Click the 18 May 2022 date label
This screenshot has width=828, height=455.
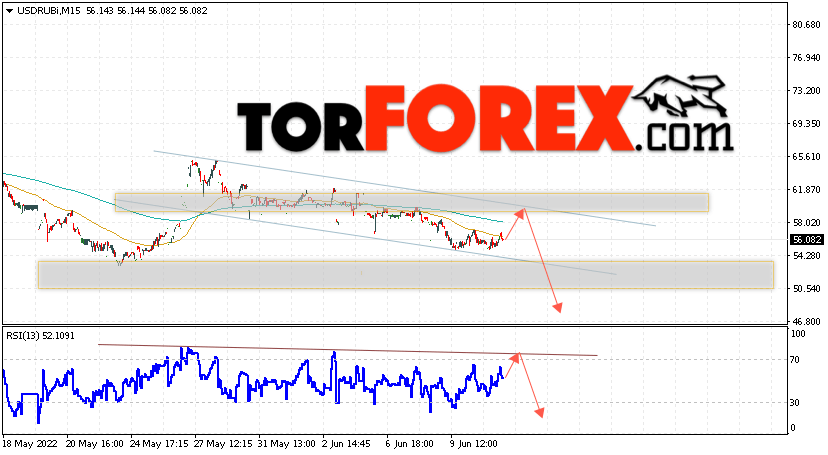[30, 444]
